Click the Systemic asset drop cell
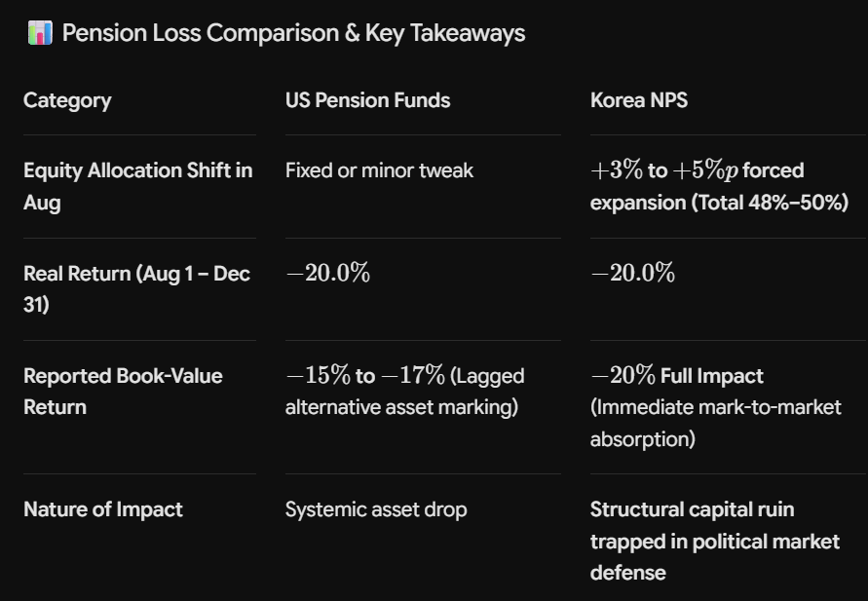 [x=376, y=509]
